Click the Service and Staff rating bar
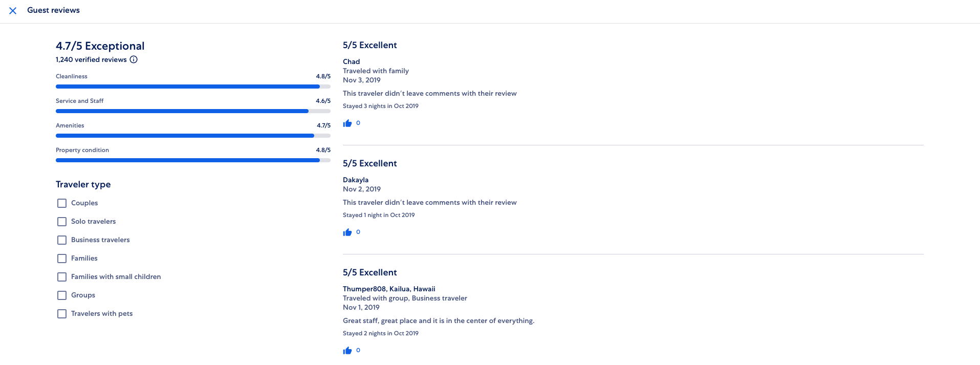980x365 pixels. [193, 111]
